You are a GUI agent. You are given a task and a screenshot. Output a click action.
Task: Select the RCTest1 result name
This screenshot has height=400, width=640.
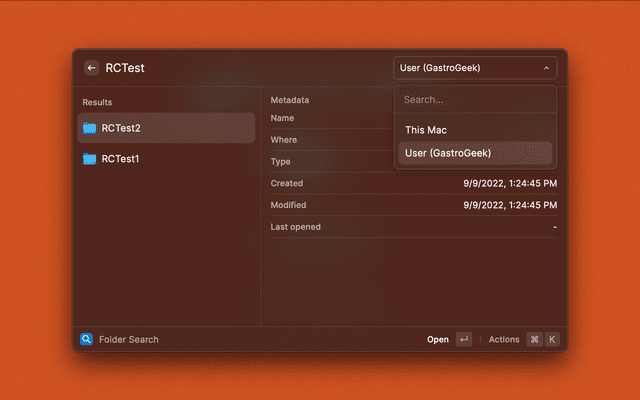(120, 159)
